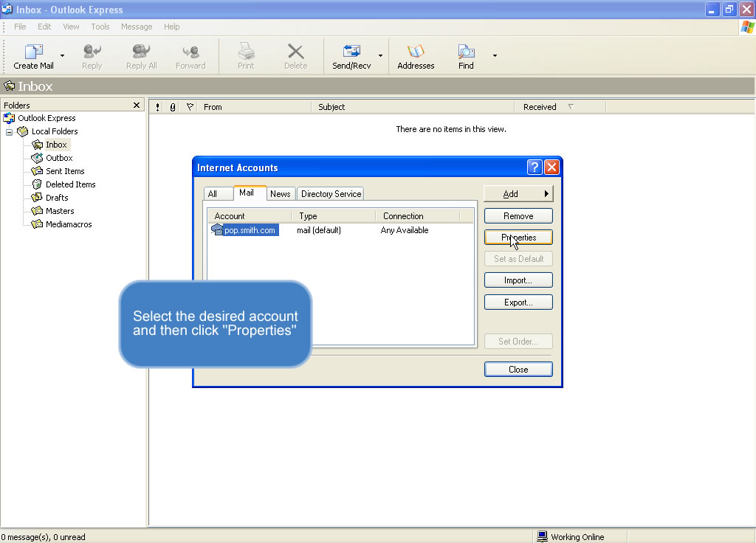Open the Tools menu
The width and height of the screenshot is (756, 543).
[100, 27]
